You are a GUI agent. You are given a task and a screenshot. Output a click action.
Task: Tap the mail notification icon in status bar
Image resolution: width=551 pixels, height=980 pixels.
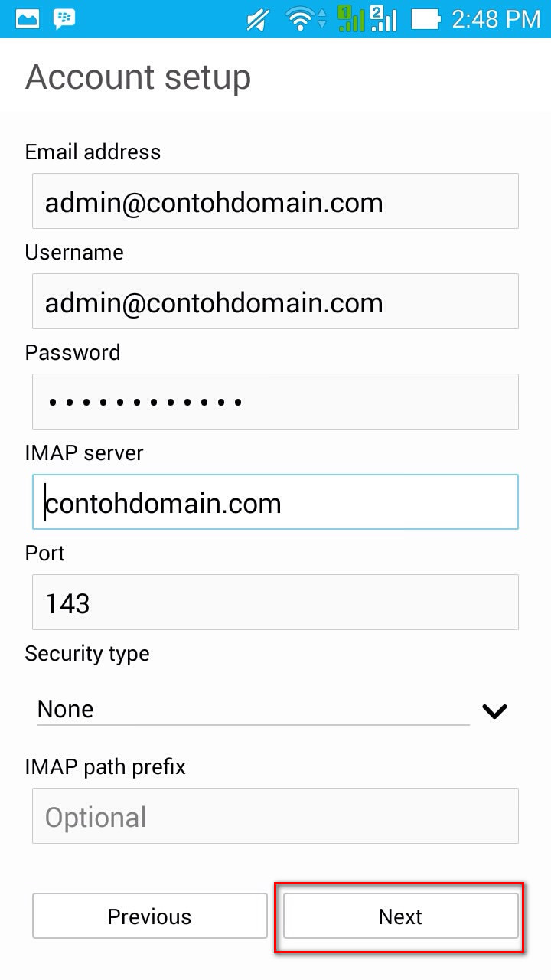pyautogui.click(x=27, y=18)
